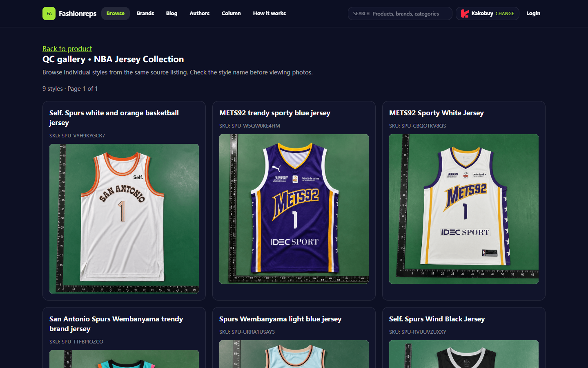The height and width of the screenshot is (368, 588).
Task: Open Spurs Wembanyama light blue jersey title
Action: tap(281, 319)
